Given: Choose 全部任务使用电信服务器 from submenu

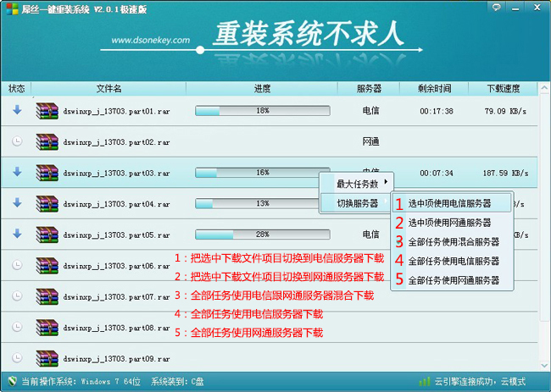Looking at the screenshot, I should pyautogui.click(x=452, y=261).
